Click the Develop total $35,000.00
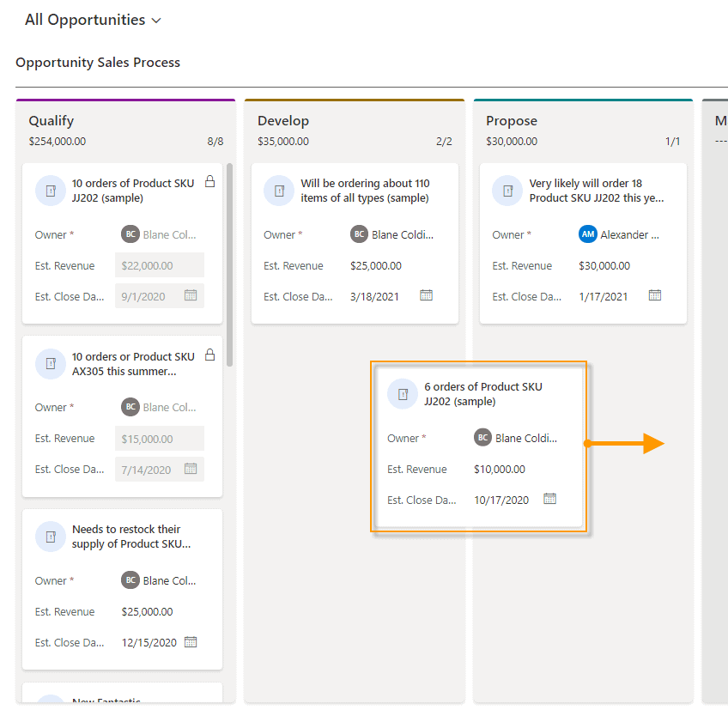Viewport: 728px width, 722px height. [x=283, y=141]
